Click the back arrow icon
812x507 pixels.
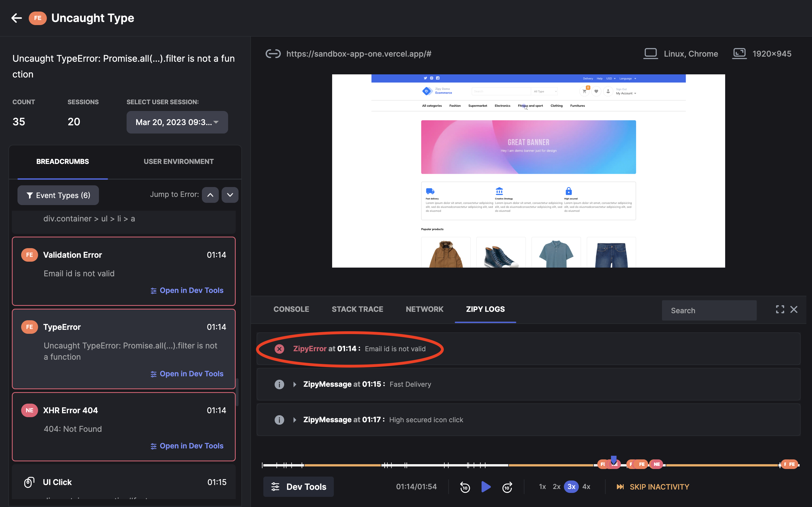16,18
